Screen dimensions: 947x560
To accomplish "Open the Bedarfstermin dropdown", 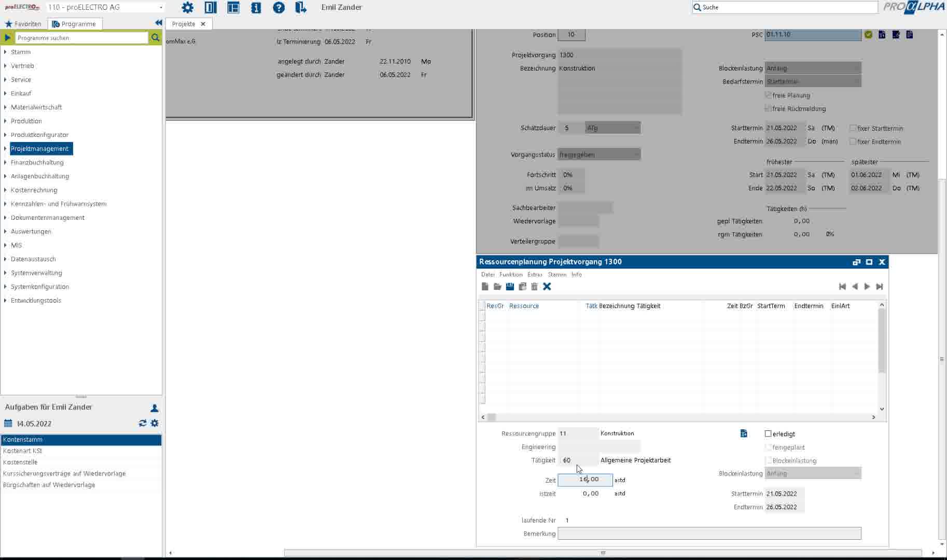I will [813, 81].
